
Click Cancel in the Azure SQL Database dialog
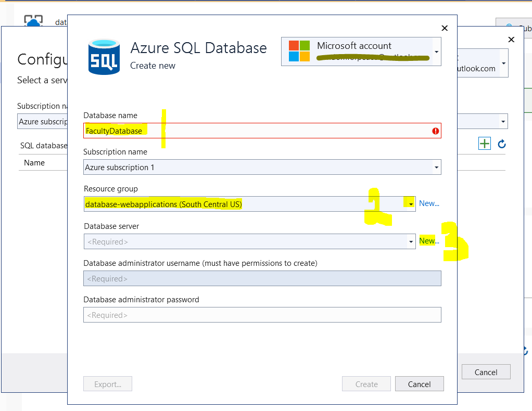click(x=420, y=384)
